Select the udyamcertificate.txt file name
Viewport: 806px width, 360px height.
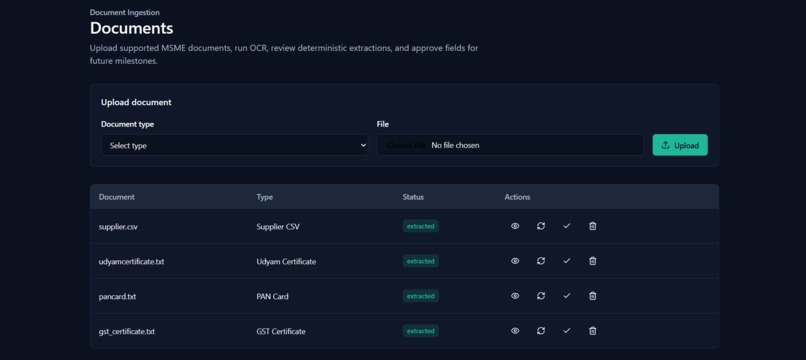(132, 261)
